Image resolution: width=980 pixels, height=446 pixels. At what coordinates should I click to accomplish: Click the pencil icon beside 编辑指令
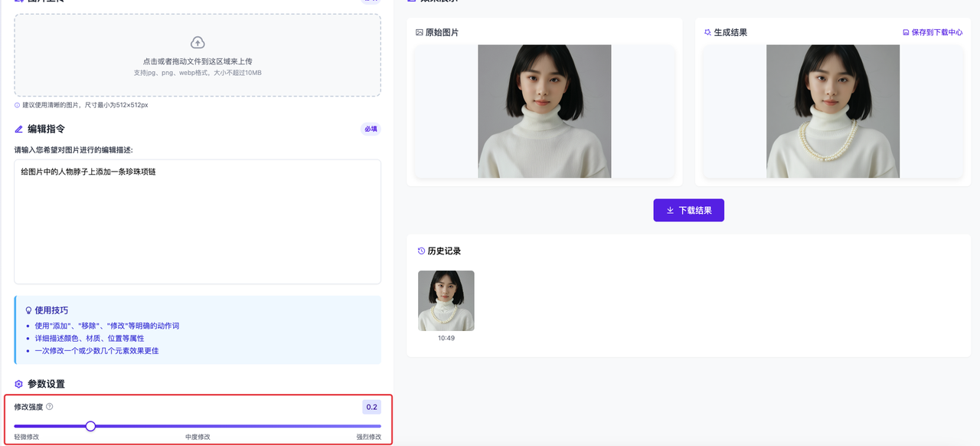18,129
